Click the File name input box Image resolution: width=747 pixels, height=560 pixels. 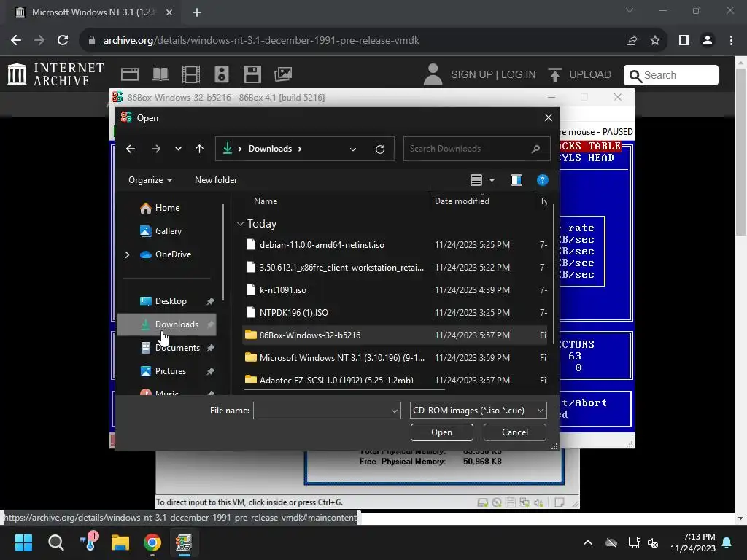coord(322,411)
